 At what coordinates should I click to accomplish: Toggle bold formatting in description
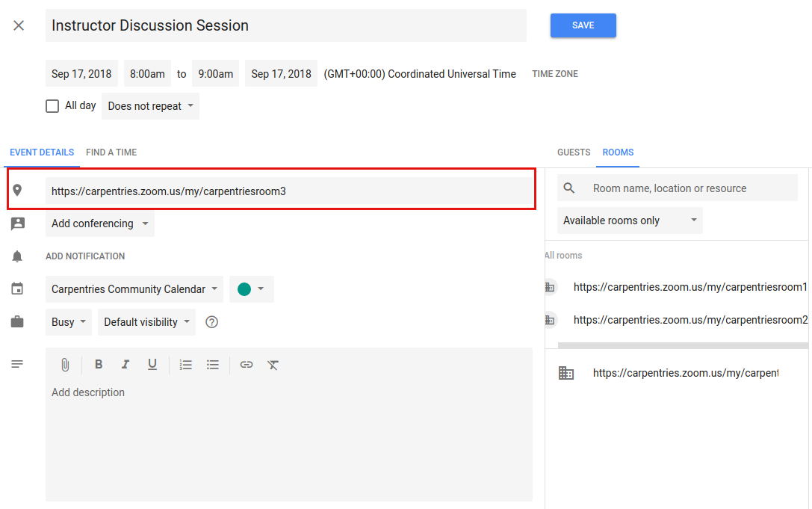[99, 365]
